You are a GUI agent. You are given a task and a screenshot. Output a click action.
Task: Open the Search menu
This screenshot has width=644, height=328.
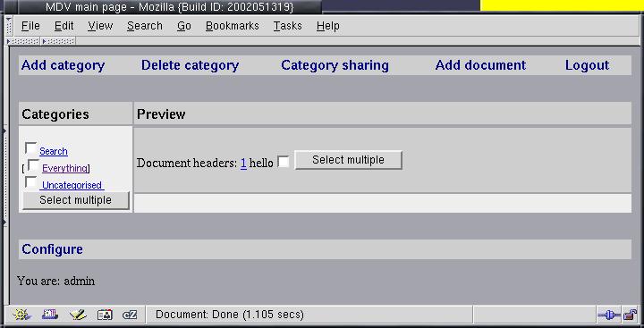click(x=145, y=26)
